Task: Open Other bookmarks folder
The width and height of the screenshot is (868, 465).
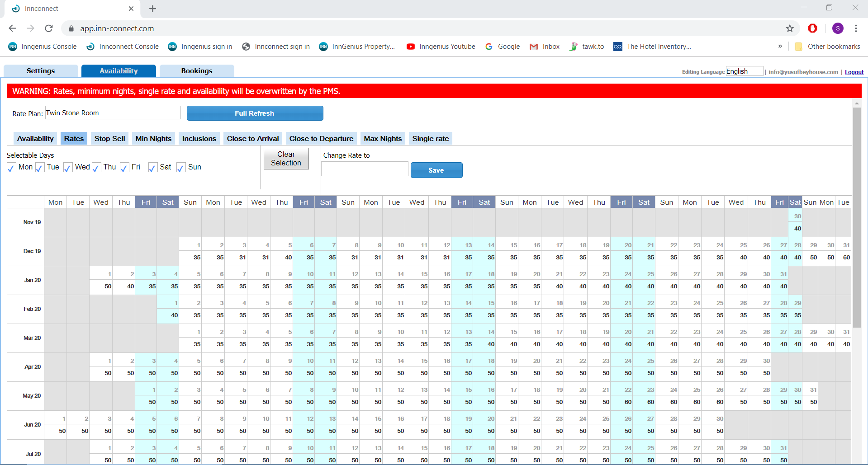Action: (x=827, y=47)
